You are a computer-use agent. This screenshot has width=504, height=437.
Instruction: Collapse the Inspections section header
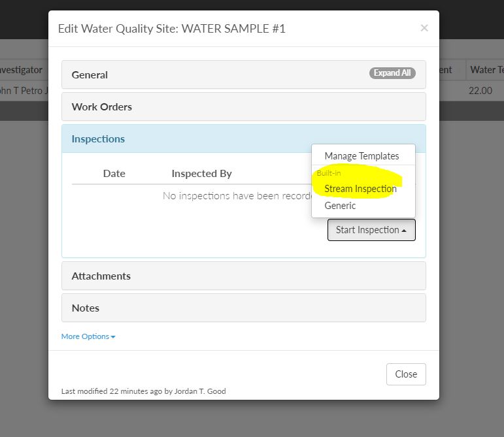(x=244, y=138)
